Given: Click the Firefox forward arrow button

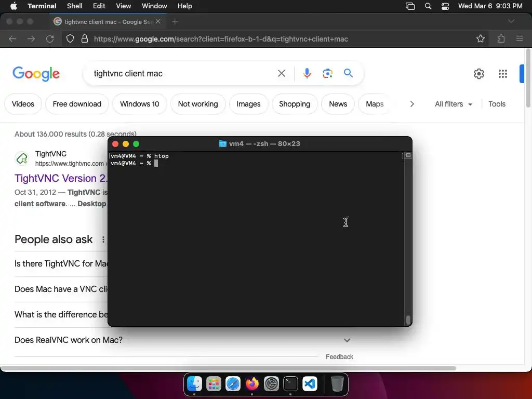Looking at the screenshot, I should (x=31, y=38).
